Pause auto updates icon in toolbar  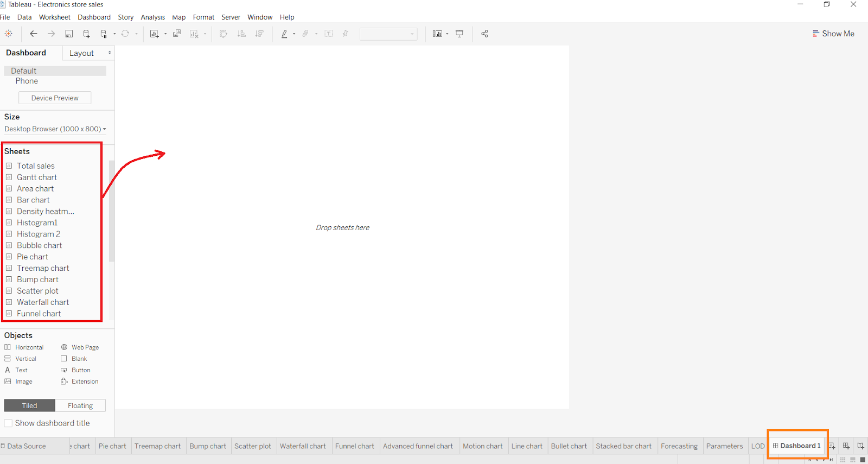click(x=104, y=34)
